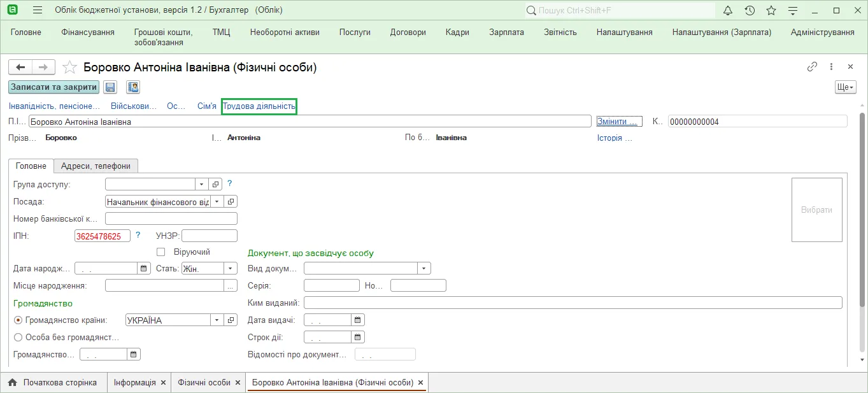868x393 pixels.
Task: Open Трудова діяльність link
Action: [259, 106]
